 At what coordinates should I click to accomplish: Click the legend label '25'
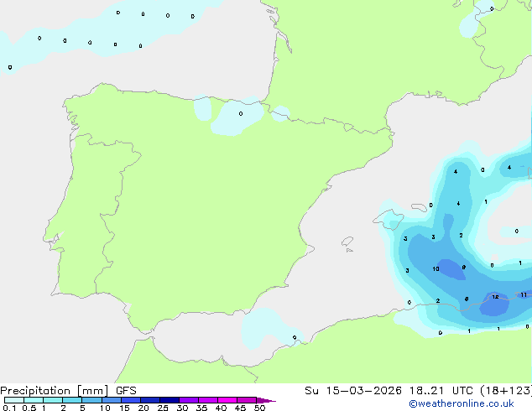[x=163, y=408]
